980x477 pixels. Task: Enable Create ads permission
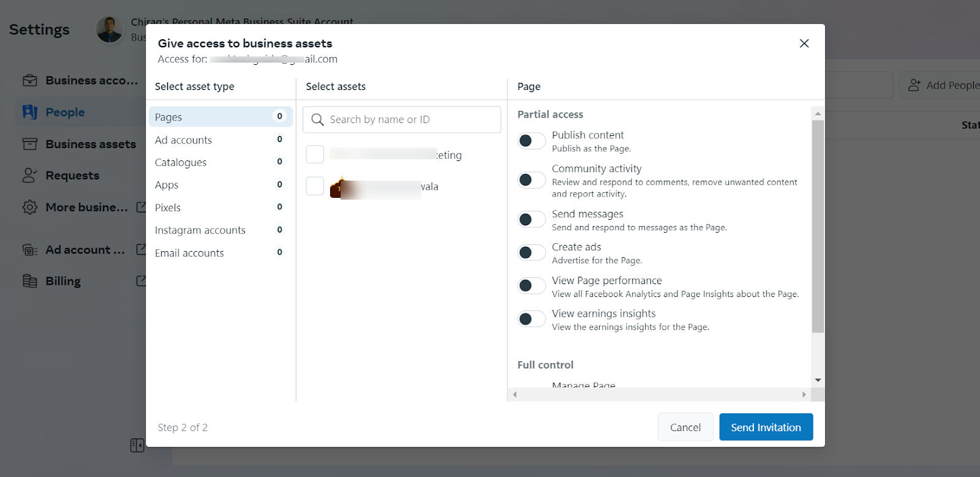tap(532, 252)
